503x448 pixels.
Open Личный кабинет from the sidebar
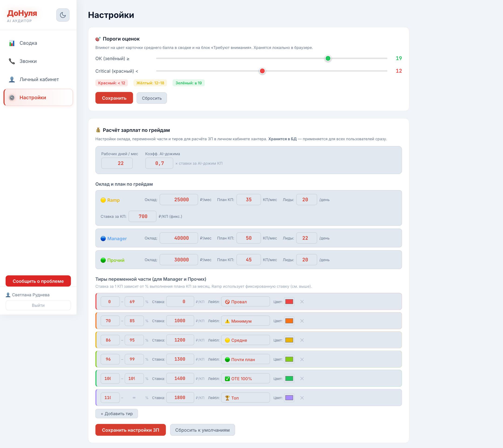click(38, 79)
